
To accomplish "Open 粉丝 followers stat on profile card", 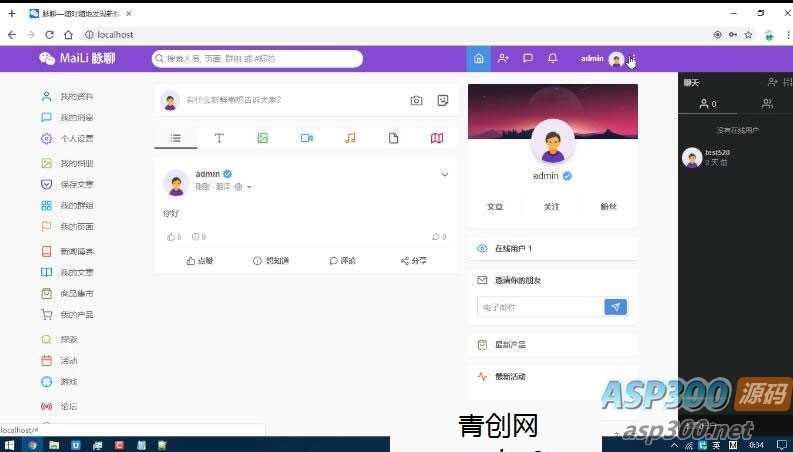I will 608,207.
